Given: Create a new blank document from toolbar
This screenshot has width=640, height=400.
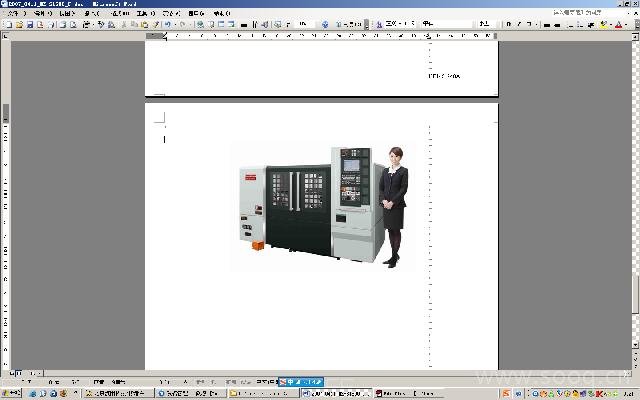Looking at the screenshot, I should click(8, 24).
